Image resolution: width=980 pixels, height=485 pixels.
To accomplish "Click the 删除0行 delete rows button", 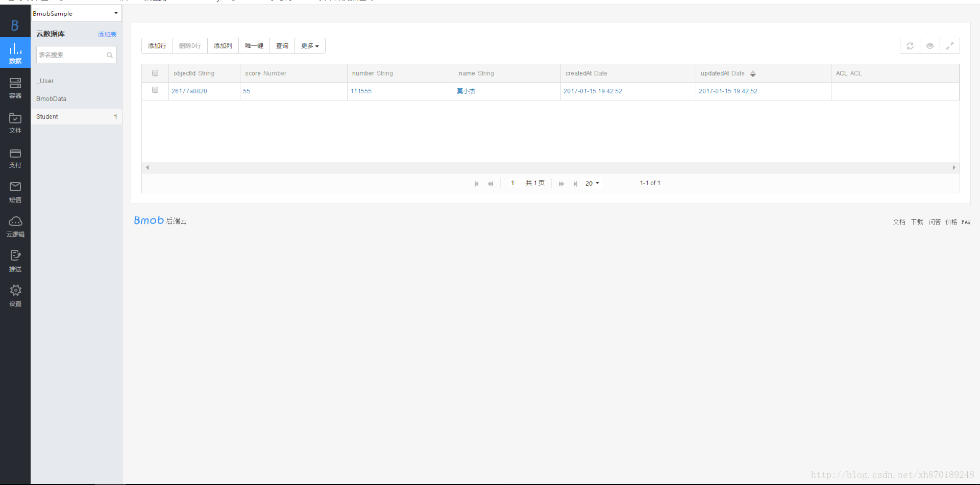I will click(x=190, y=46).
